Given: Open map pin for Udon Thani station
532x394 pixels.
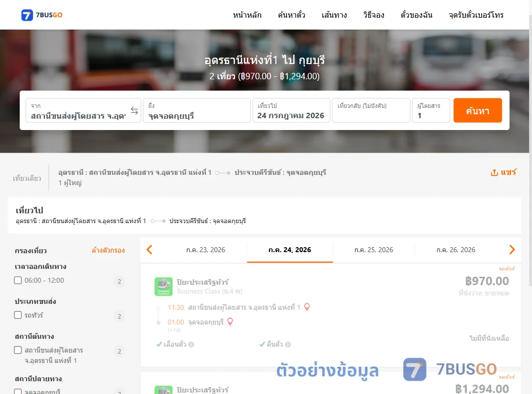Looking at the screenshot, I should click(307, 307).
